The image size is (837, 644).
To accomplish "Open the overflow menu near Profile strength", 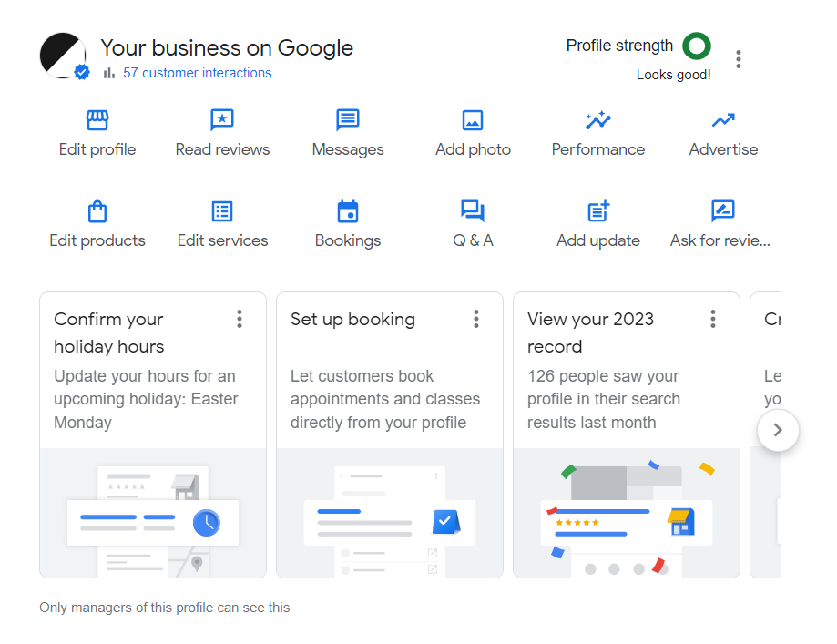I will 739,58.
